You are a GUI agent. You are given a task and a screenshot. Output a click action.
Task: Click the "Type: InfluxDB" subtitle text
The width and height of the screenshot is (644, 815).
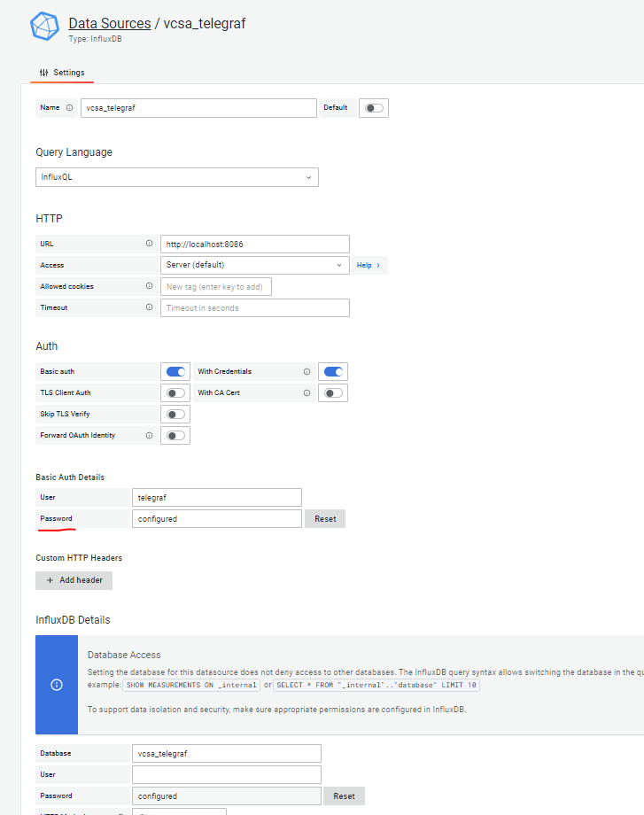95,39
